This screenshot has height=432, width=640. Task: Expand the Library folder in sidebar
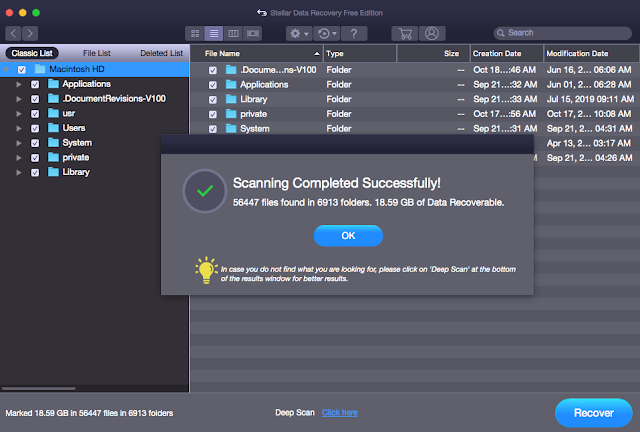(x=18, y=172)
